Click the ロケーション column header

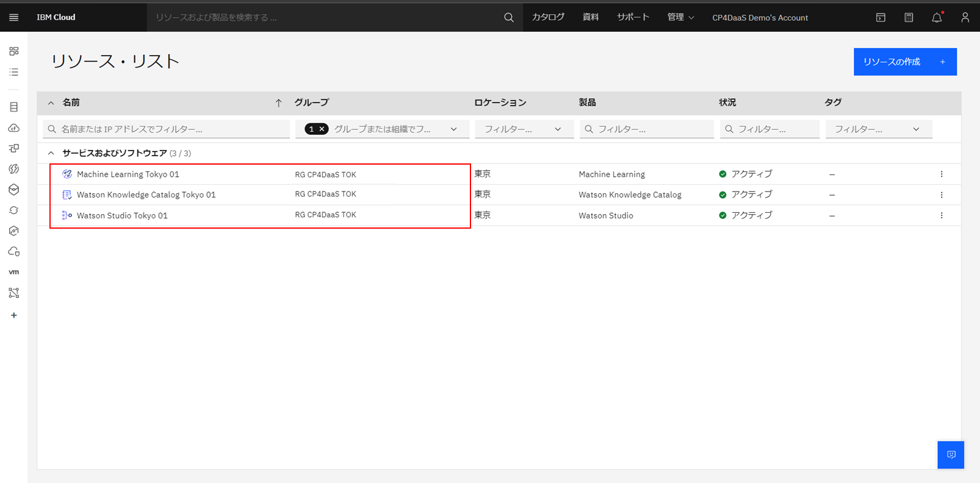click(500, 102)
